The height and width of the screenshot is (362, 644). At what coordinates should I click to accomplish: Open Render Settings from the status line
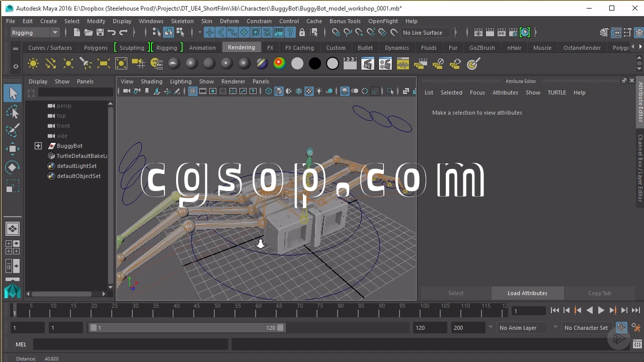513,33
